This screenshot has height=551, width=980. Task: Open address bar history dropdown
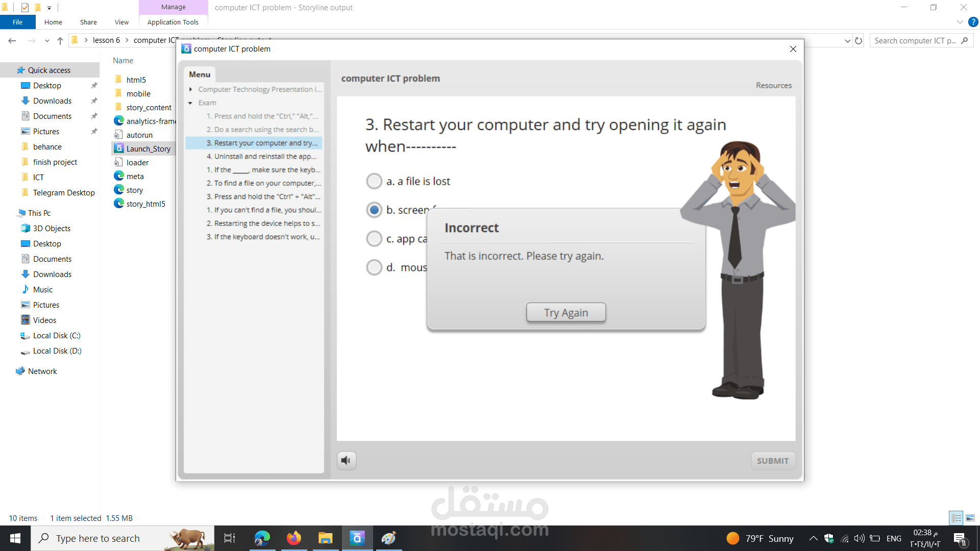click(847, 41)
